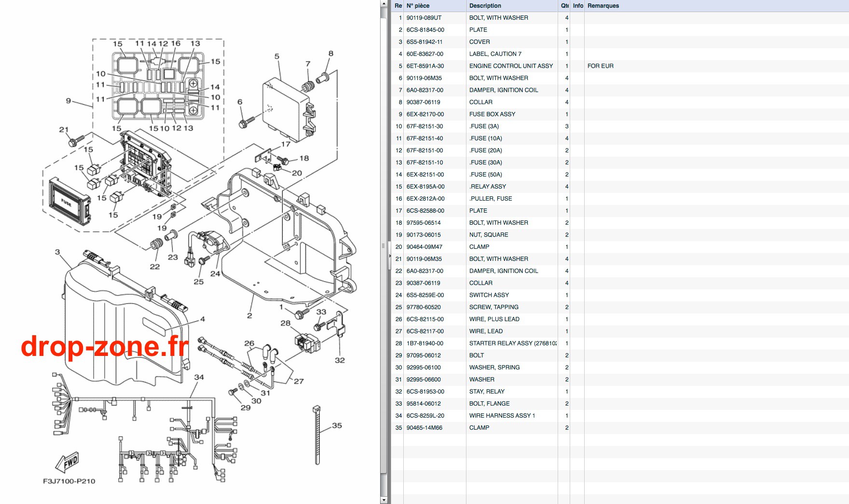
Task: Click the scroll down arrow beside the diagram
Action: coord(383,500)
